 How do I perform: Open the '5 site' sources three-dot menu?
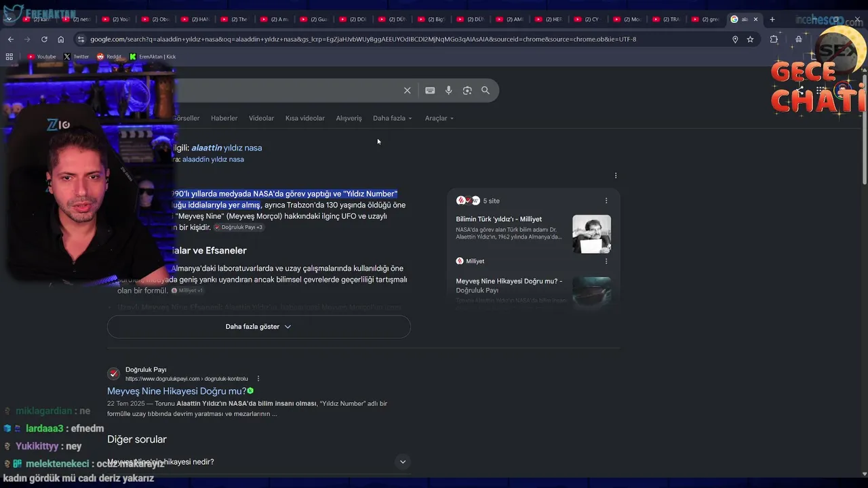tap(606, 201)
